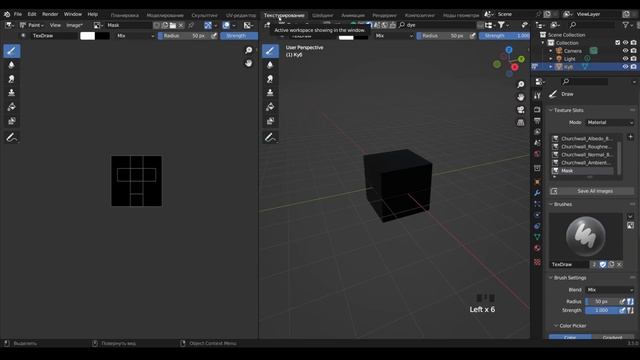Image resolution: width=640 pixels, height=360 pixels.
Task: Open the texture slot Mode Material dropdown
Action: pos(610,122)
